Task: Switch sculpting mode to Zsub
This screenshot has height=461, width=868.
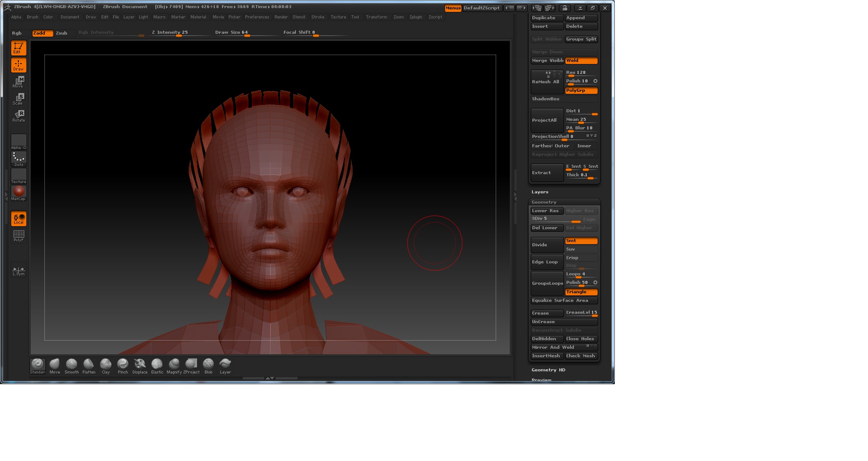Action: coord(62,33)
